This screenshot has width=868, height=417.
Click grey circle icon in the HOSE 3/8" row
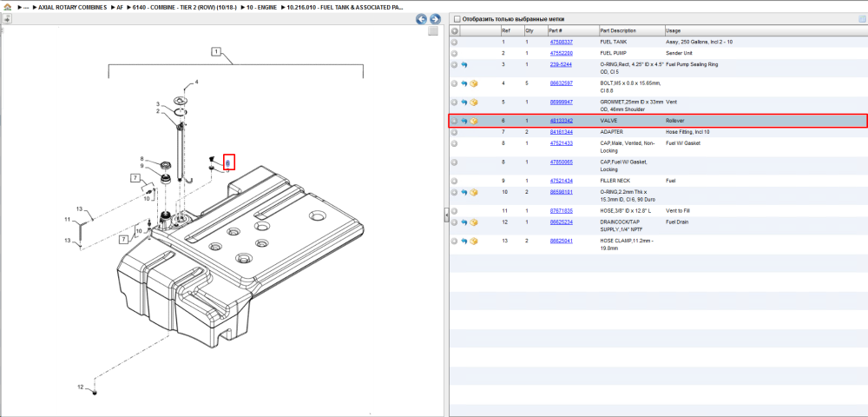[455, 211]
